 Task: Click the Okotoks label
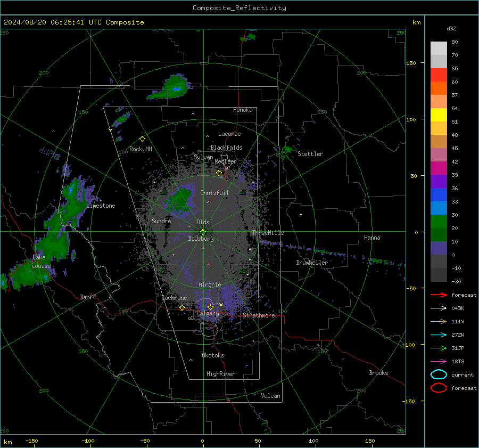coord(213,355)
